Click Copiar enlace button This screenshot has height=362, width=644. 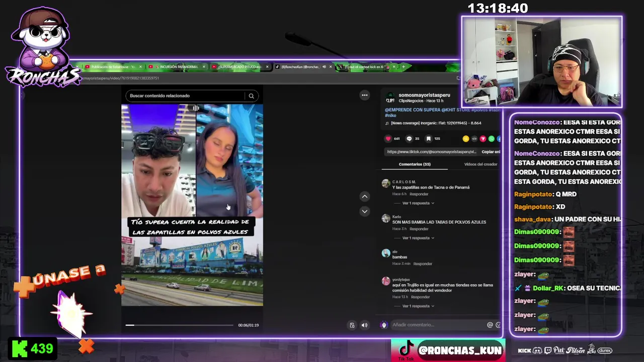point(491,152)
